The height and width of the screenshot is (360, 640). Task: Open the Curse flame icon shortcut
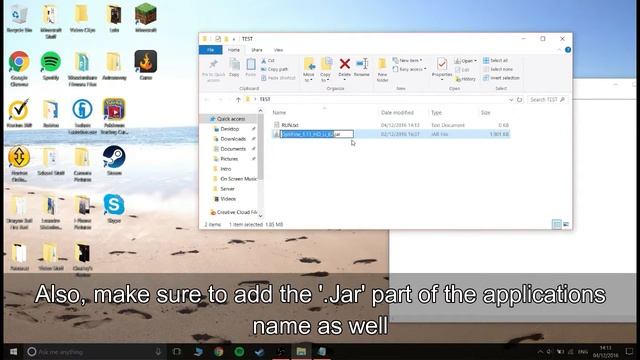click(x=146, y=65)
